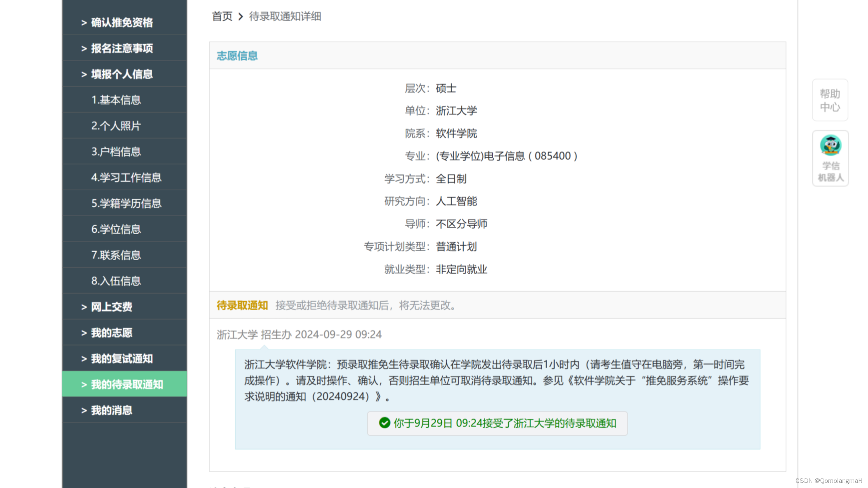Image resolution: width=868 pixels, height=488 pixels.
Task: Open 3.户档信息 in the sidebar
Action: tap(124, 151)
